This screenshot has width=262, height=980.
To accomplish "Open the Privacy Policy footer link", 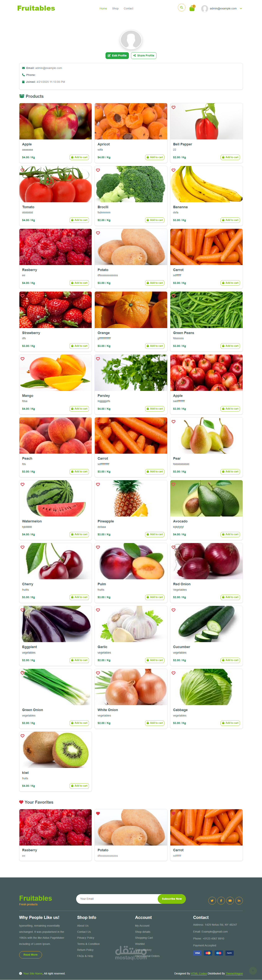I will pyautogui.click(x=85, y=938).
